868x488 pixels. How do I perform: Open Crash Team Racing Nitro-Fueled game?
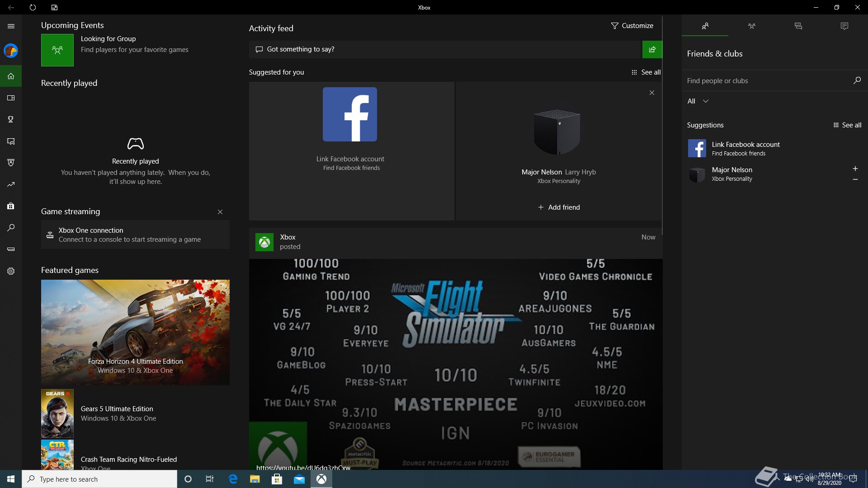click(135, 455)
